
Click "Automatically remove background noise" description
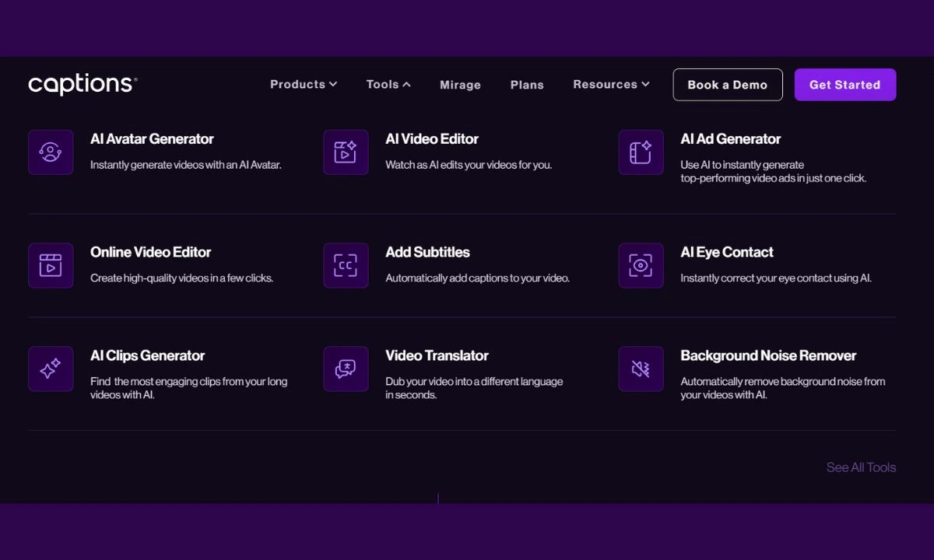point(783,388)
